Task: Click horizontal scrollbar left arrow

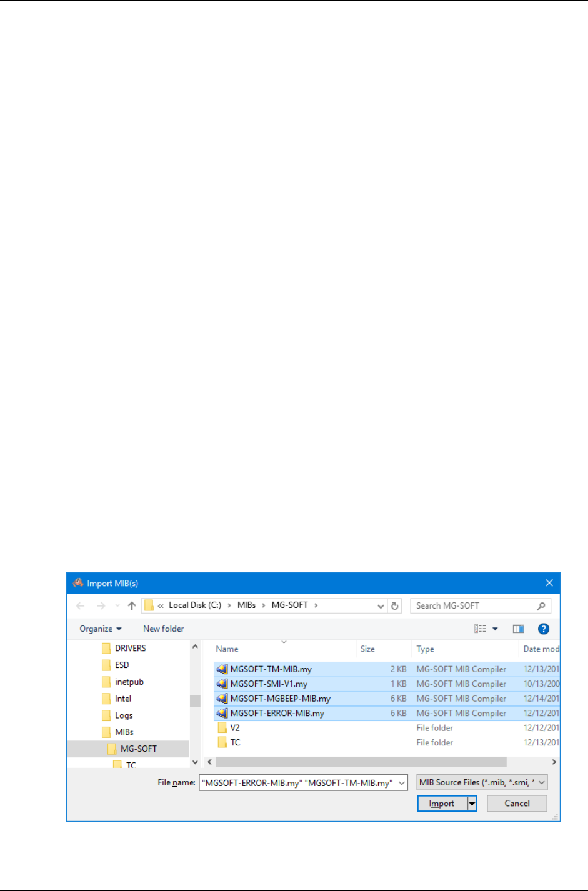Action: [x=209, y=762]
